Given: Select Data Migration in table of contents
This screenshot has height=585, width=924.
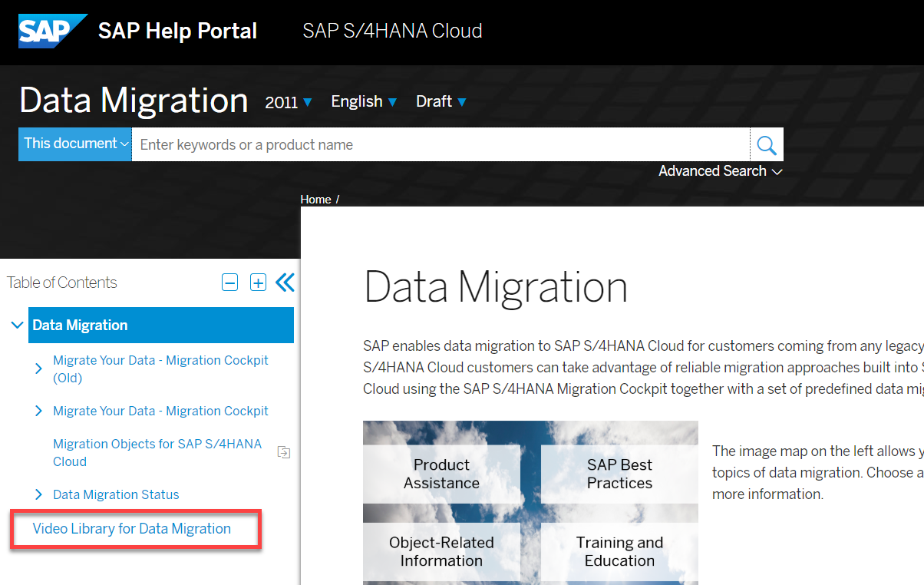Looking at the screenshot, I should tap(161, 325).
